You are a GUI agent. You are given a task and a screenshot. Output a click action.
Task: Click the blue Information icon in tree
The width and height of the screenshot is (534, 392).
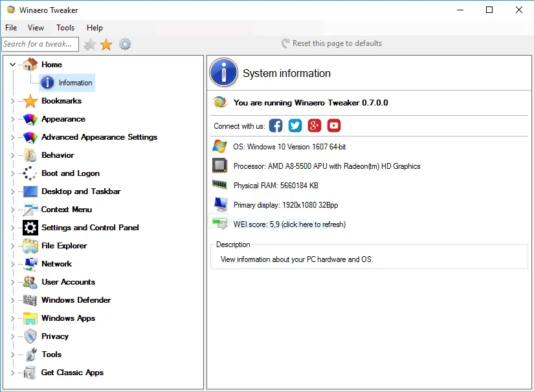point(47,83)
